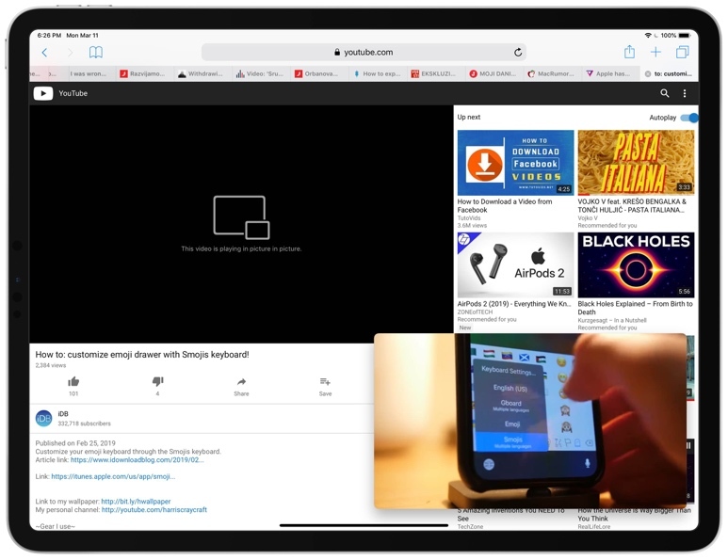Open the bit.ly/hwallpaper link
This screenshot has height=560, width=728.
(136, 502)
